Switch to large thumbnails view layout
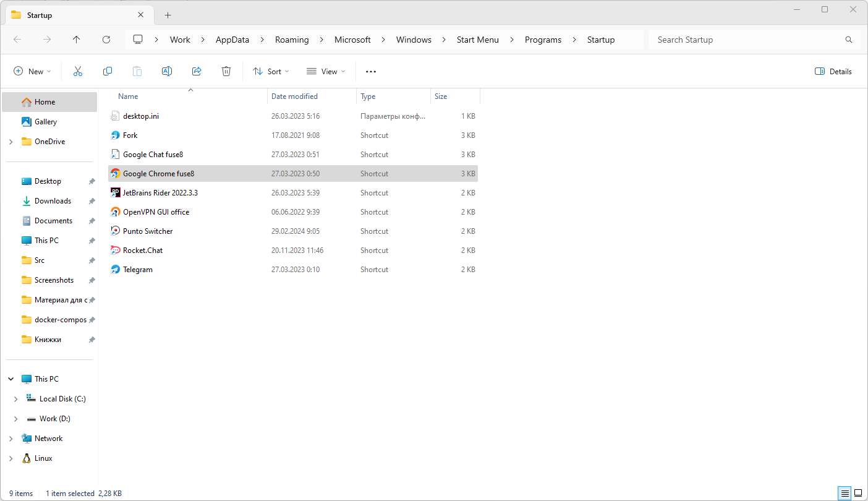Image resolution: width=868 pixels, height=501 pixels. tap(858, 493)
